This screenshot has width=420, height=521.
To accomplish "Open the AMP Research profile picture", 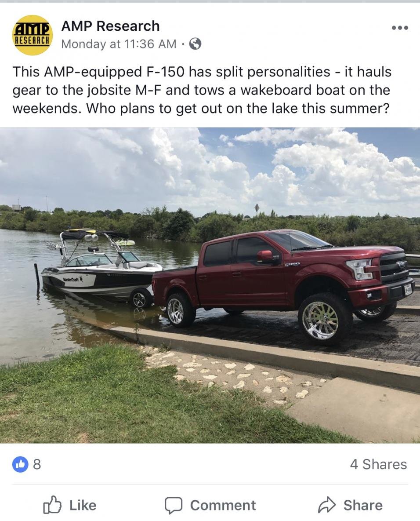I will tap(33, 35).
